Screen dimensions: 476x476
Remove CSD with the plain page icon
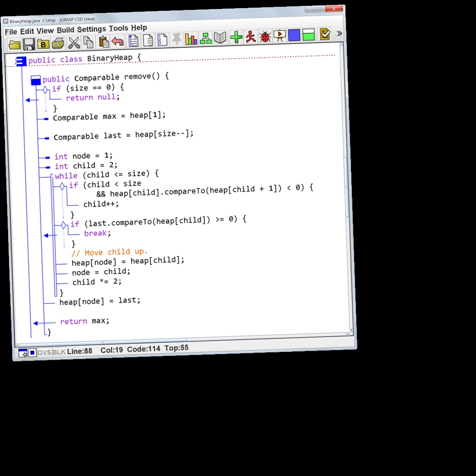tap(147, 40)
